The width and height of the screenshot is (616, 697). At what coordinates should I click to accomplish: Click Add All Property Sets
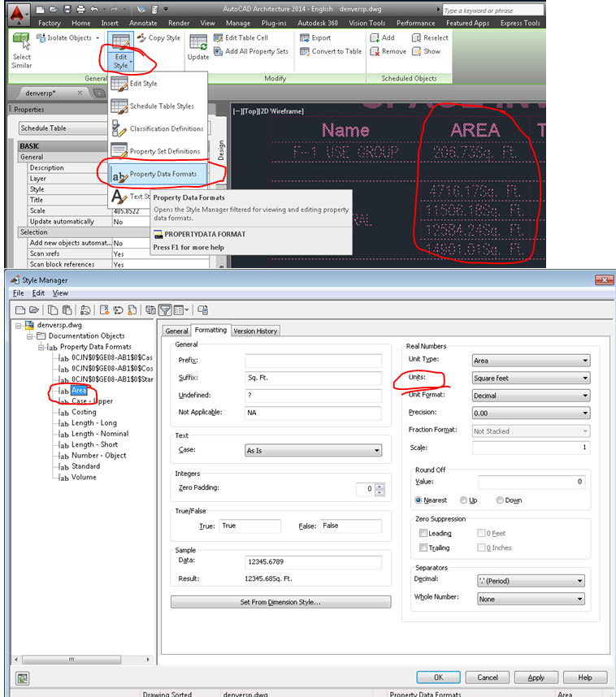[251, 51]
